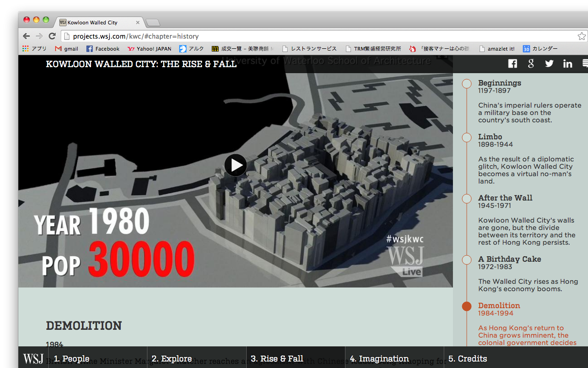Image resolution: width=588 pixels, height=368 pixels.
Task: Open the Facebook bookmark
Action: pos(103,48)
